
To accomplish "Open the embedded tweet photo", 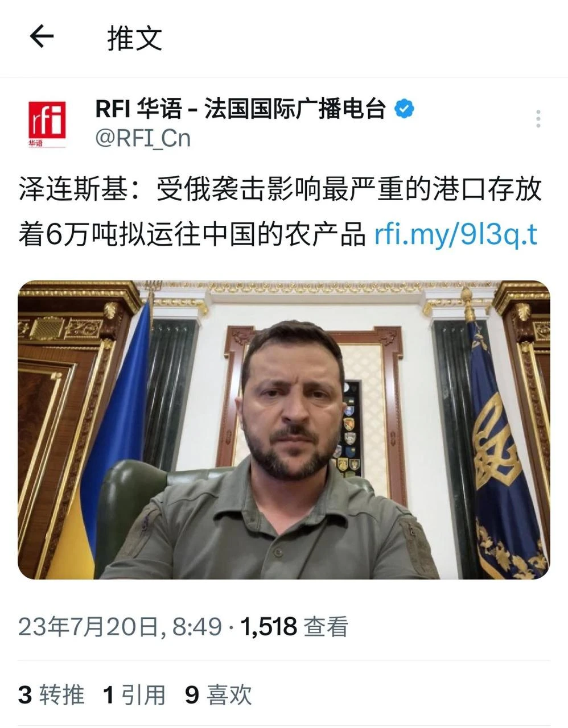I will tap(284, 430).
